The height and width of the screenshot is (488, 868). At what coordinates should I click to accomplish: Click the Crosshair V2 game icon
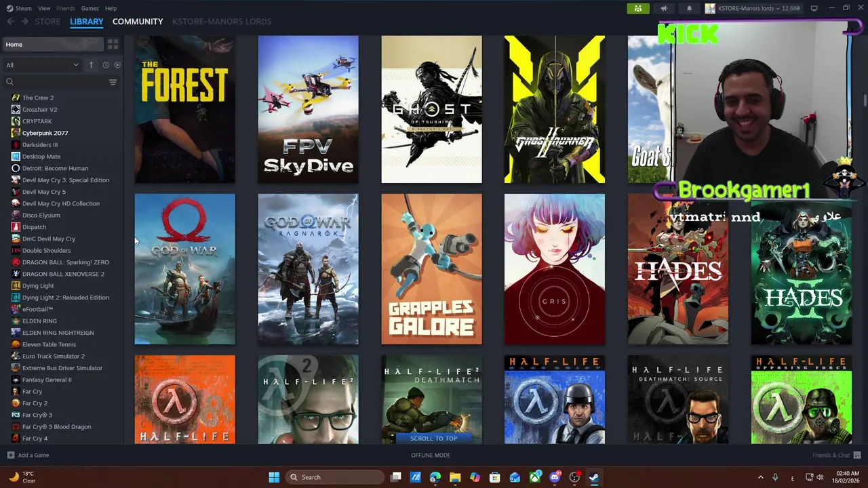[x=16, y=109]
